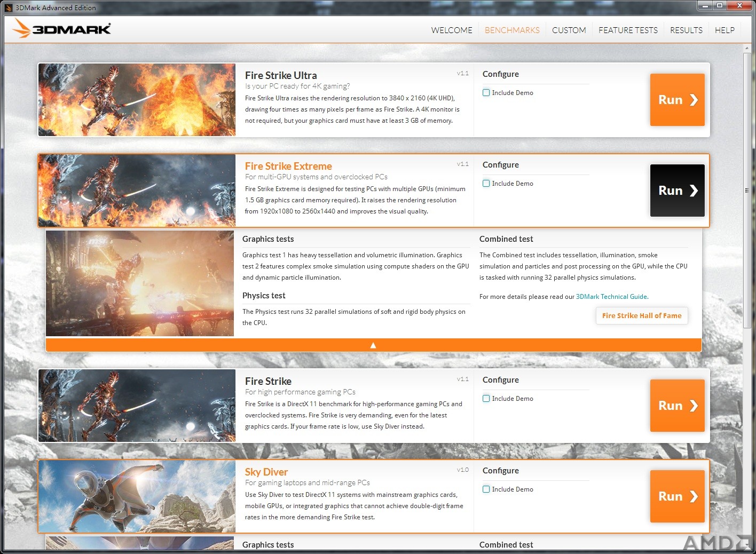Click the 3DMark title bar app icon
The image size is (756, 554).
point(8,7)
